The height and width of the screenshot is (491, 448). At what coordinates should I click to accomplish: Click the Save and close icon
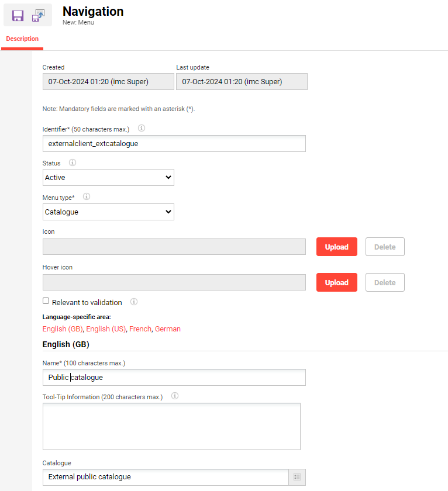pos(39,16)
